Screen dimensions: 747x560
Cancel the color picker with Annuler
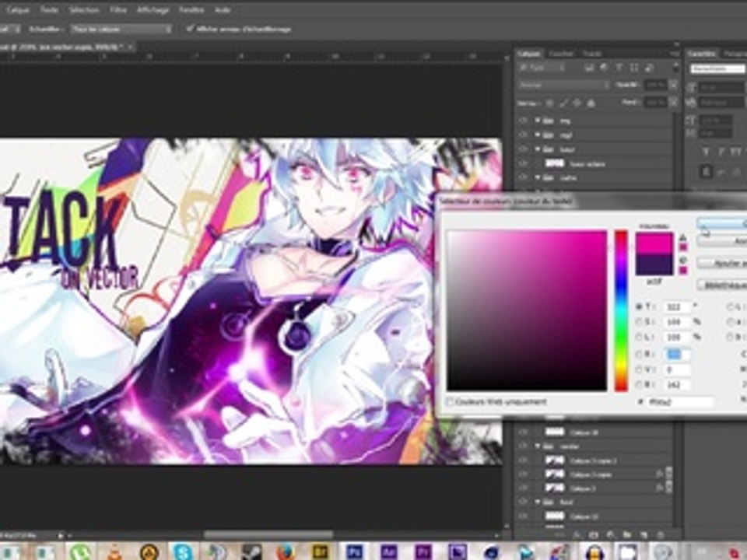[722, 241]
